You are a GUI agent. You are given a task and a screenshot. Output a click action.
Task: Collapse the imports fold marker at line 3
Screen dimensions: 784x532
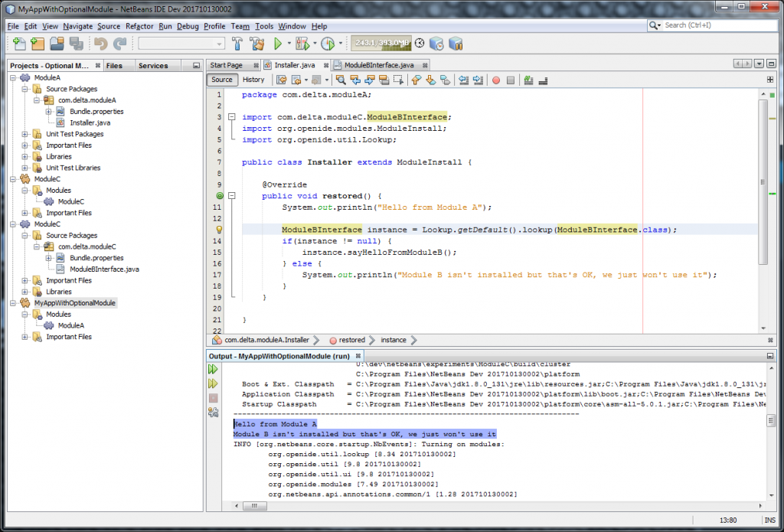pyautogui.click(x=231, y=117)
